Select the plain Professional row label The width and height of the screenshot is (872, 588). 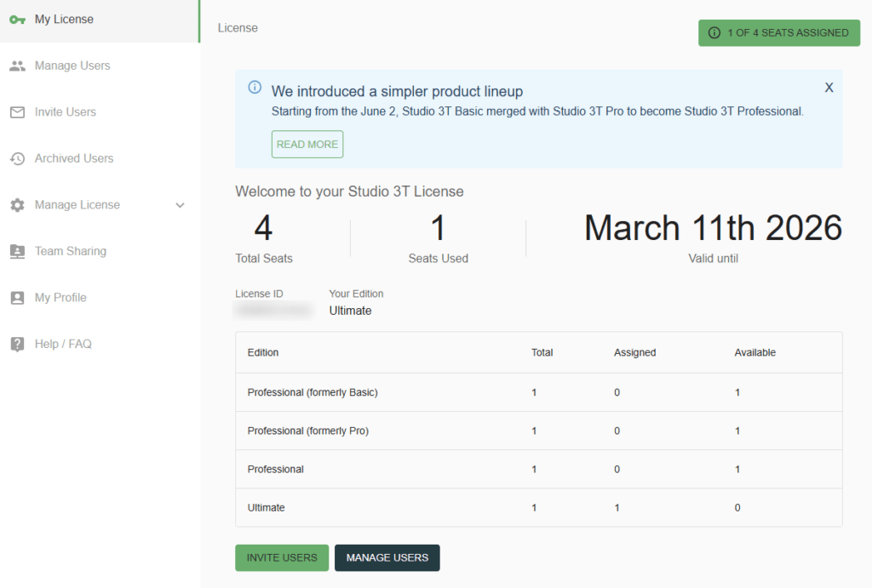275,469
